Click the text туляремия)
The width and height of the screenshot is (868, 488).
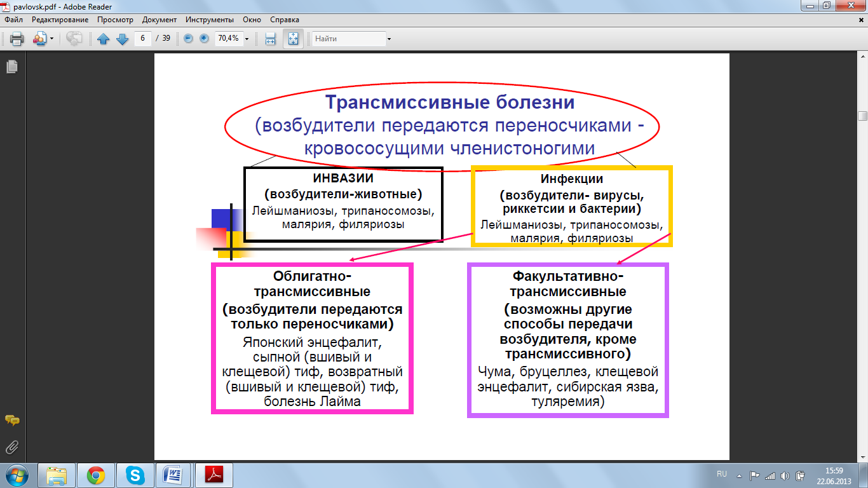click(x=568, y=402)
